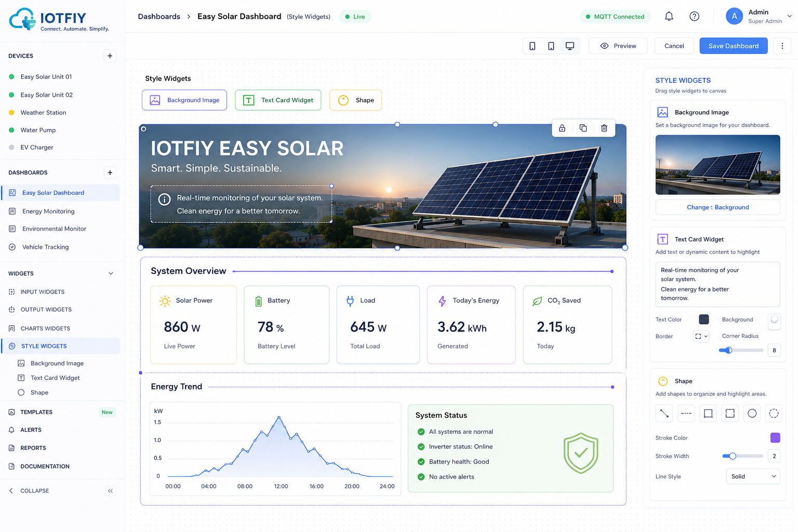Open Energy Monitoring dashboard

pyautogui.click(x=48, y=211)
